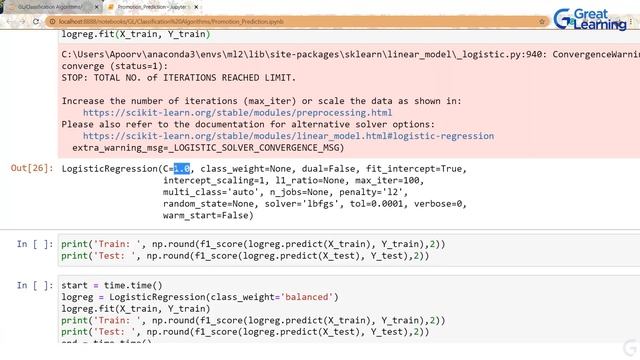Switch to the GL Classification Algorithms tab

click(x=51, y=7)
